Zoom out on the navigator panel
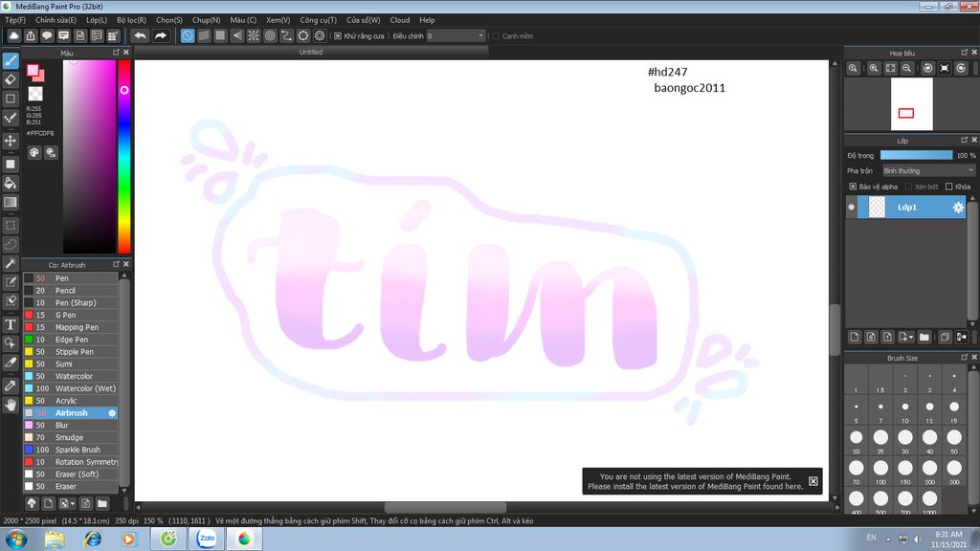The image size is (980, 551). [907, 68]
